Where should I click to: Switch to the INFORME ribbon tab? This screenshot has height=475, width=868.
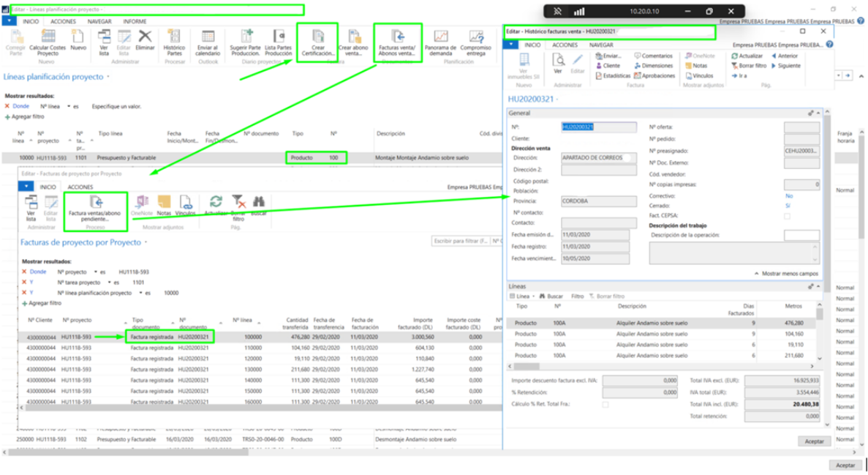[x=135, y=22]
